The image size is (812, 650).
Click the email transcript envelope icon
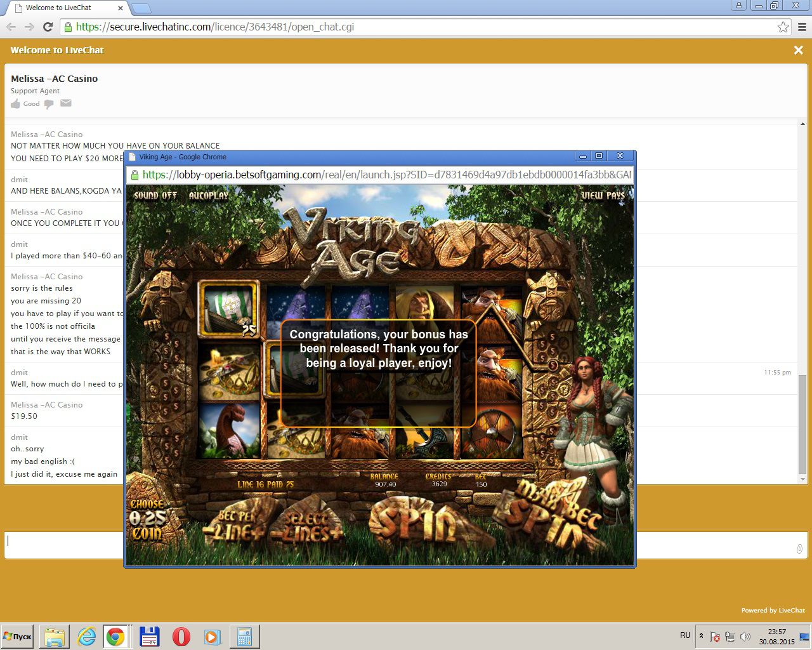(x=66, y=103)
